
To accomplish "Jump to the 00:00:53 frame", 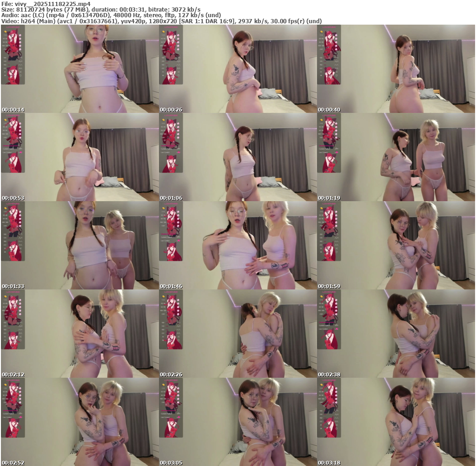I will click(x=79, y=157).
